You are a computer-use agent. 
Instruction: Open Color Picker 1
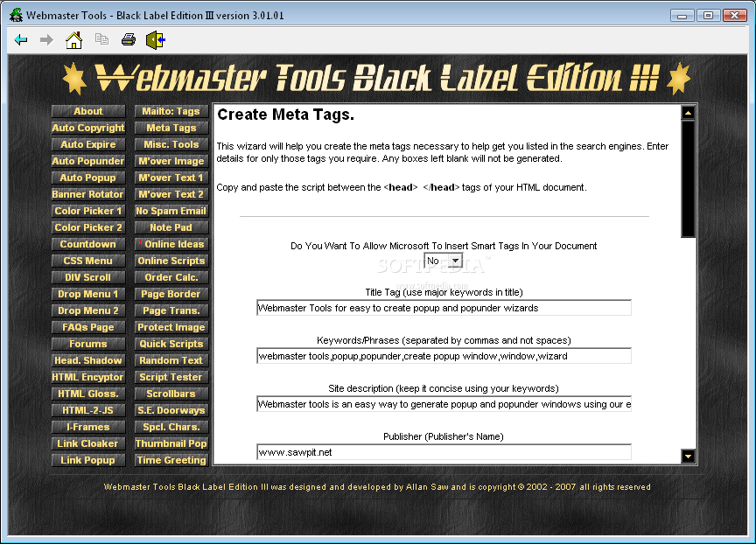(88, 211)
